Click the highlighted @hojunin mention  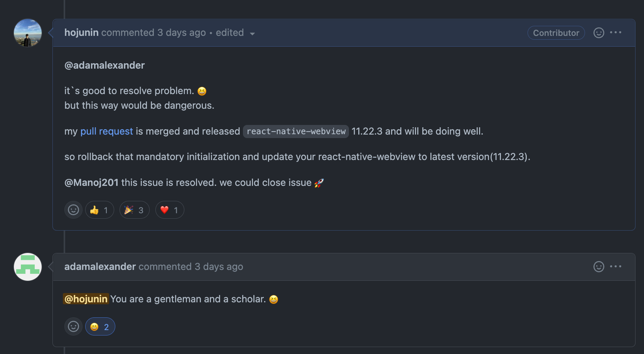pyautogui.click(x=86, y=299)
